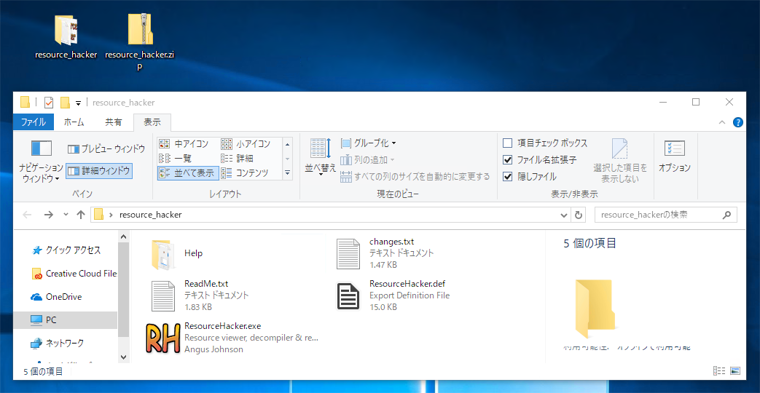Open the 並べ替え sort dropdown
Screen dimensions: 760x393
click(x=320, y=157)
